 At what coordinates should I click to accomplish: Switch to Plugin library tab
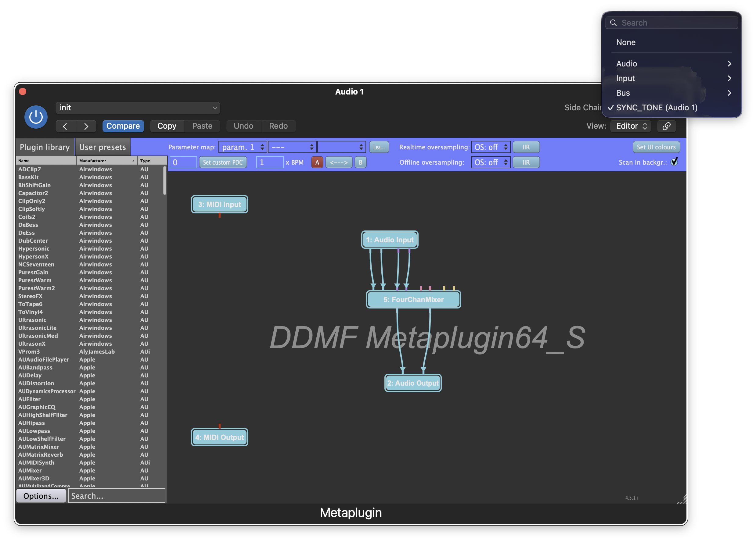(45, 147)
